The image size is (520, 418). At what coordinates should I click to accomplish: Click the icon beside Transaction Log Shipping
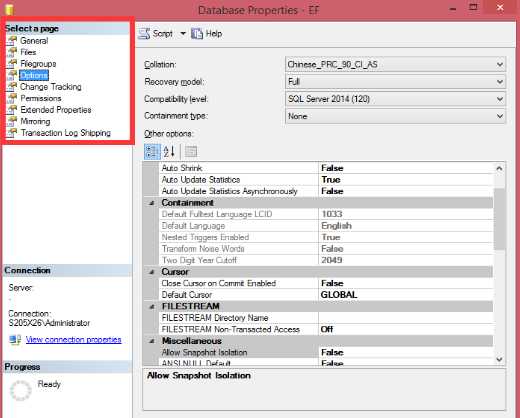click(x=12, y=133)
